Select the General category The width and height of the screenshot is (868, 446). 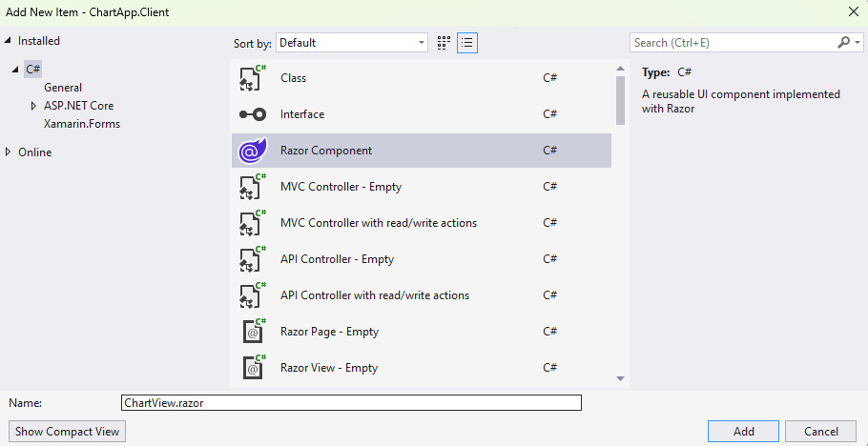click(63, 88)
